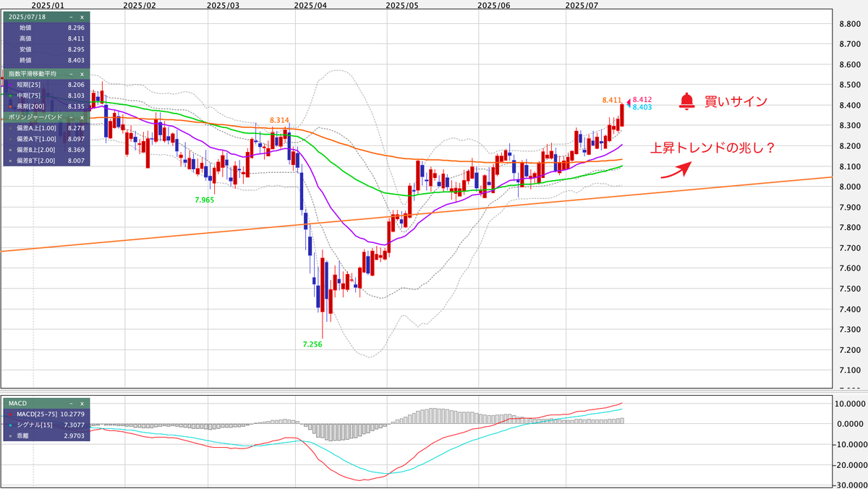
Task: Click the 偏差A下 value 8.097
Action: click(x=76, y=139)
